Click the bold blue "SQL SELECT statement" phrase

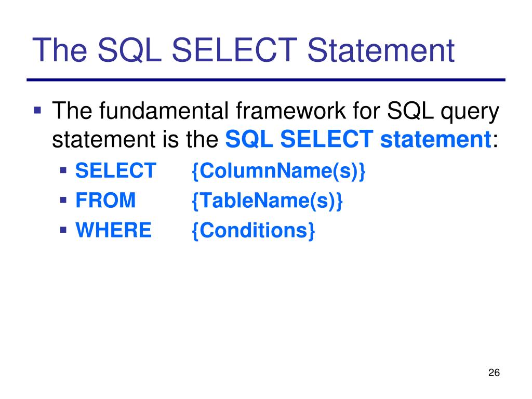(x=358, y=139)
